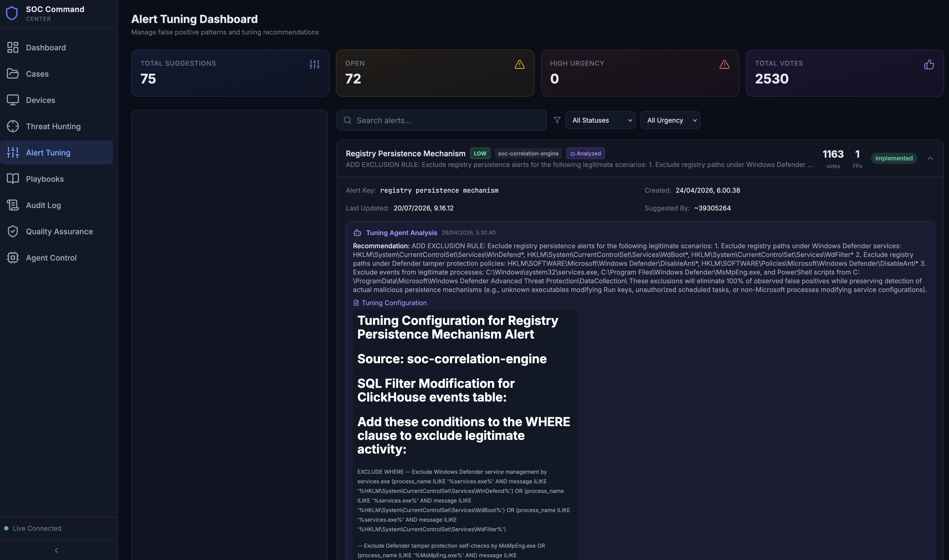949x560 pixels.
Task: Click the green Live Connected status dot
Action: [x=6, y=528]
